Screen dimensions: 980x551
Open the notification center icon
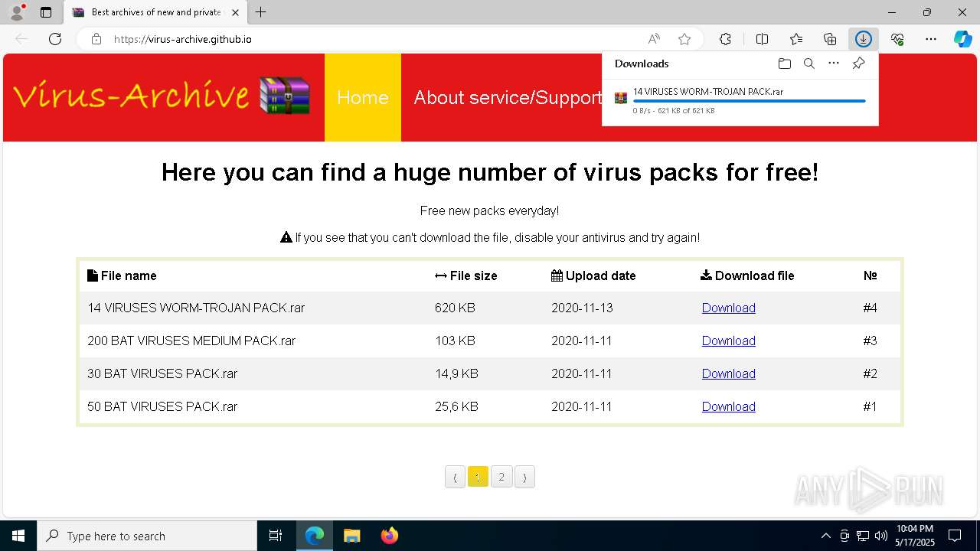[955, 536]
